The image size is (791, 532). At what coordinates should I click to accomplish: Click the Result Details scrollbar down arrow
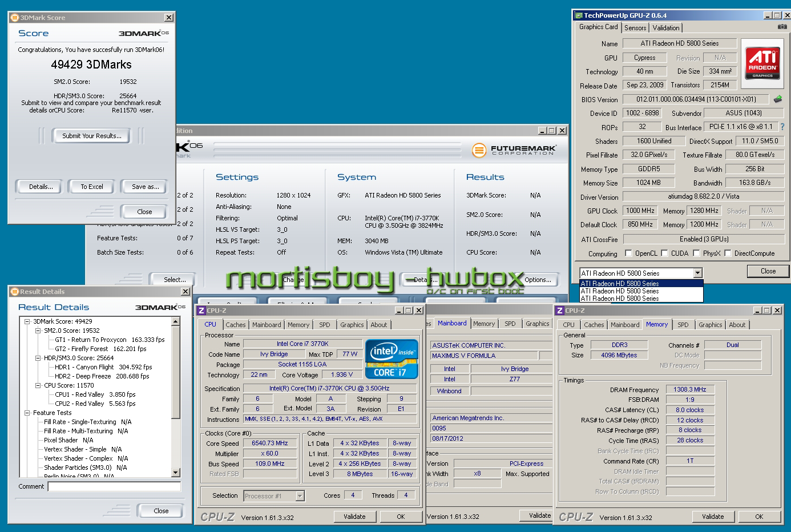pyautogui.click(x=176, y=472)
